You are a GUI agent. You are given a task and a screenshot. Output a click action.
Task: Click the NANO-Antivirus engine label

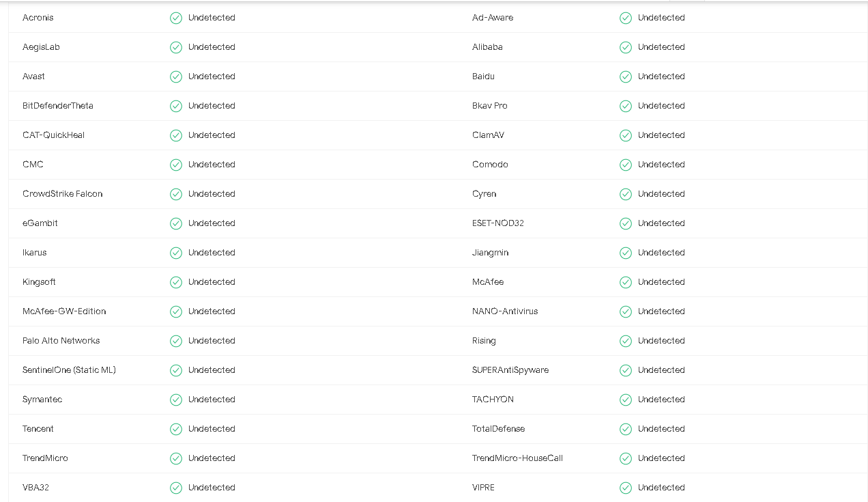505,311
